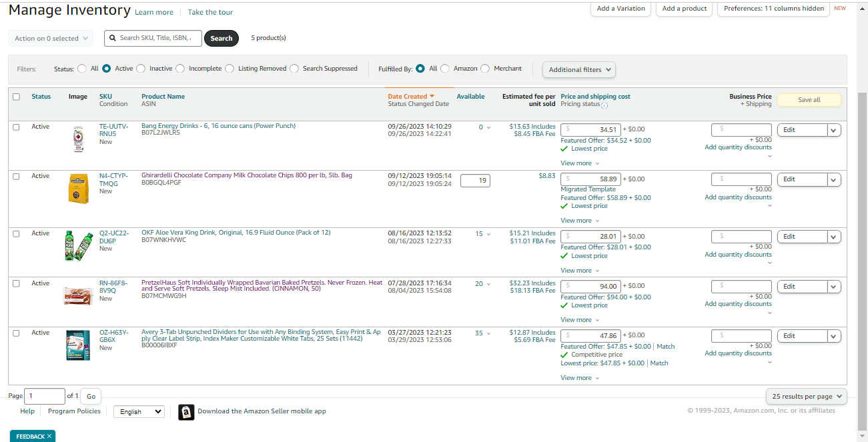The width and height of the screenshot is (868, 442).
Task: Open the Take the tour link
Action: click(210, 12)
